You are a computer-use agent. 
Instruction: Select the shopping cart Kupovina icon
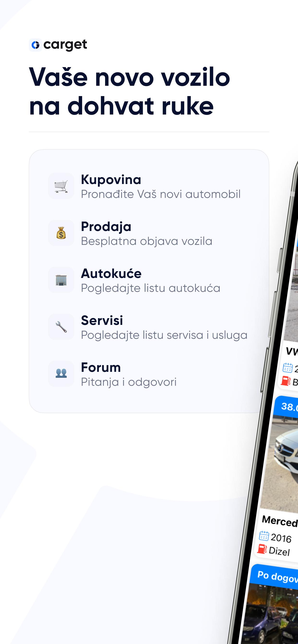click(x=61, y=186)
